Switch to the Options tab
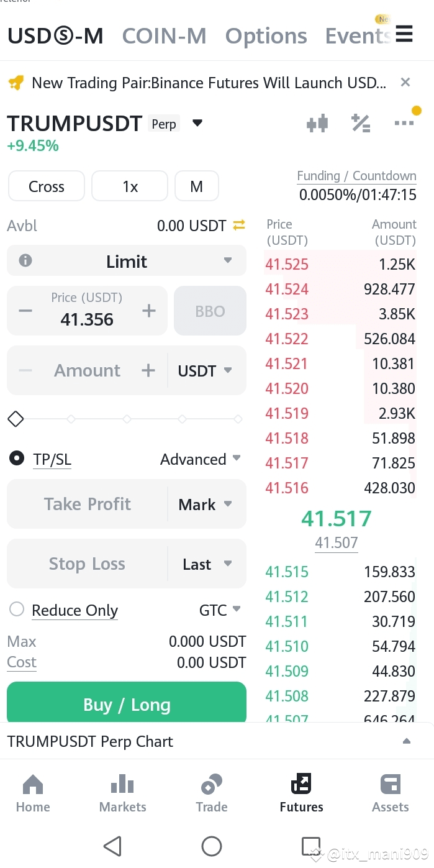Image resolution: width=434 pixels, height=868 pixels. (x=266, y=36)
